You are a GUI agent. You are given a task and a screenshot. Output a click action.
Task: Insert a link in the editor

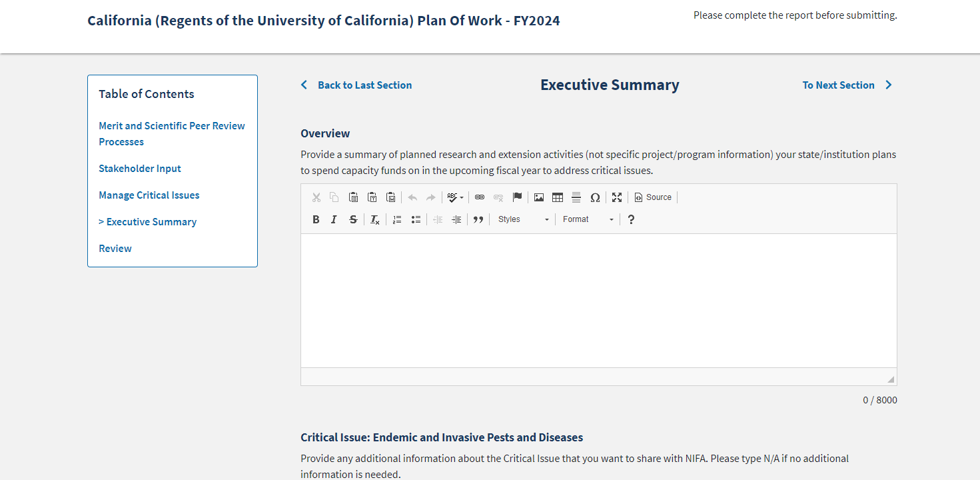click(480, 197)
